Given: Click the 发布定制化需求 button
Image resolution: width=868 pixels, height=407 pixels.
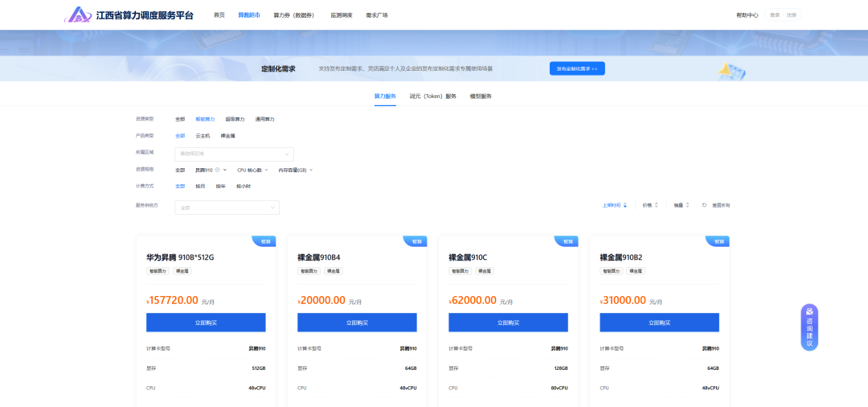Looking at the screenshot, I should pyautogui.click(x=577, y=68).
